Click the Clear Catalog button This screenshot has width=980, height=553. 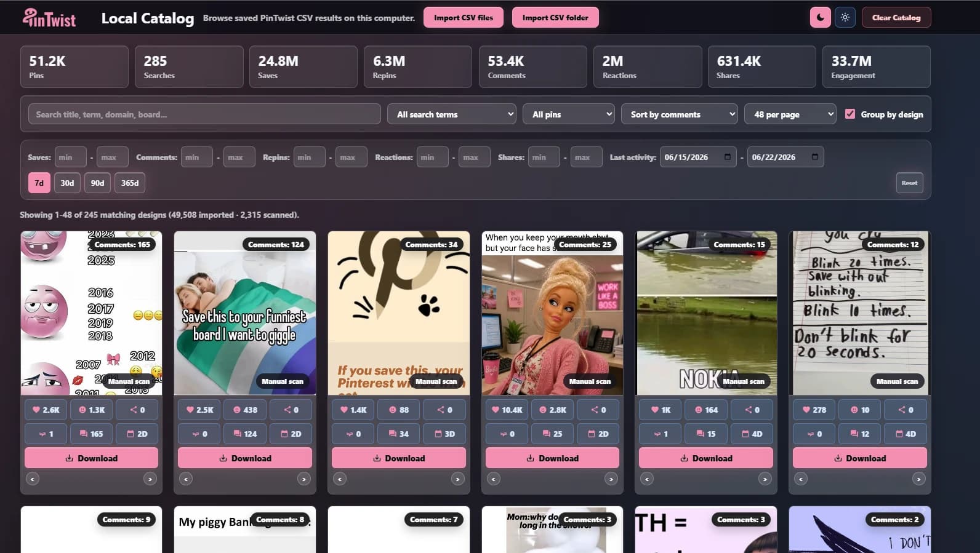[x=896, y=17]
